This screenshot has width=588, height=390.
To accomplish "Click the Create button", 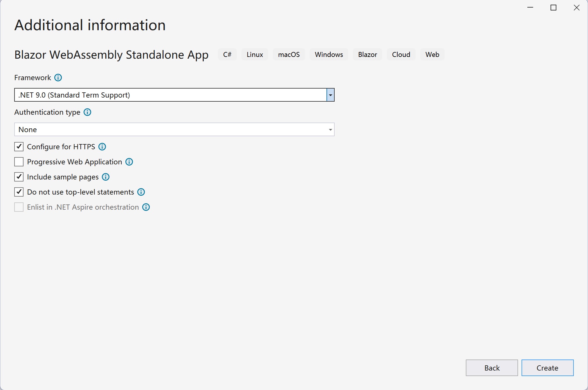I will tap(547, 368).
